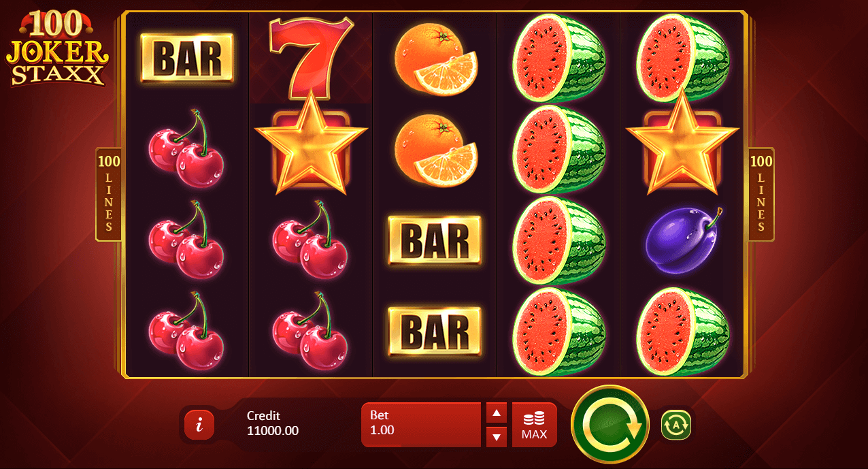Set MAX bet
The image size is (868, 469).
534,425
